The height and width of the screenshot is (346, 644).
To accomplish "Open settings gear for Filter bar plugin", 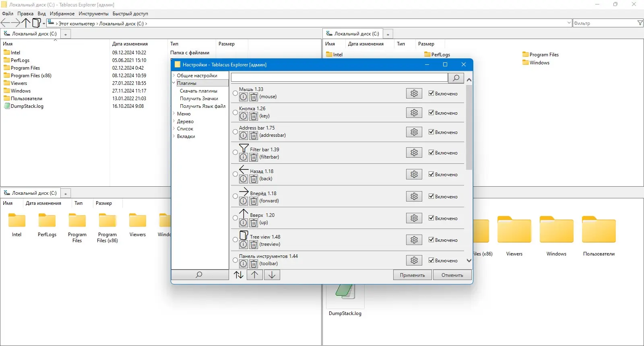I will [x=414, y=152].
